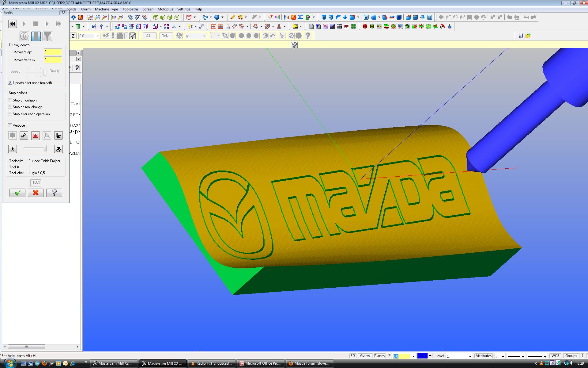588x368 pixels.
Task: Click the light bulb toolbar icon
Action: pos(190,26)
